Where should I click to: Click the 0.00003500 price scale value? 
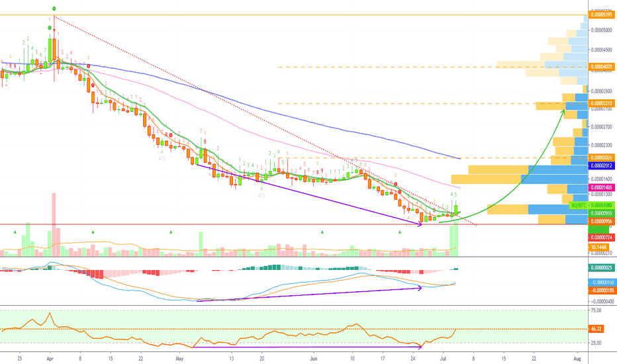point(602,91)
